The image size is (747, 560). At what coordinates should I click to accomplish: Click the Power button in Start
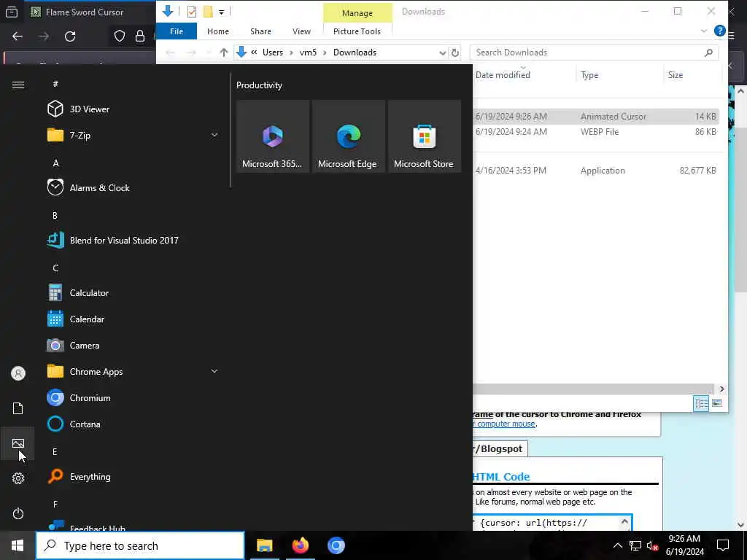tap(18, 513)
